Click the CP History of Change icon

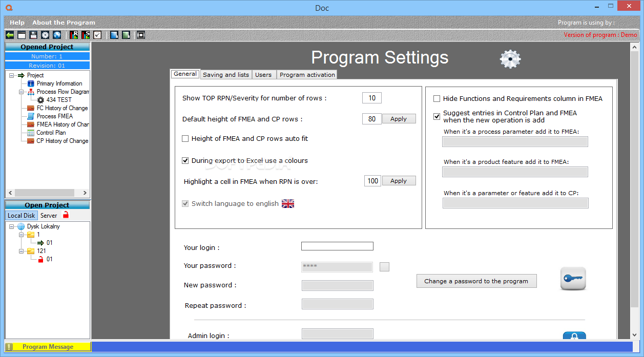coord(31,141)
